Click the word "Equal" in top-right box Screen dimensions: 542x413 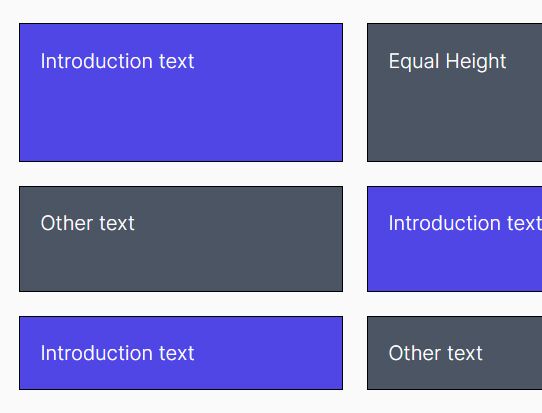tap(414, 62)
